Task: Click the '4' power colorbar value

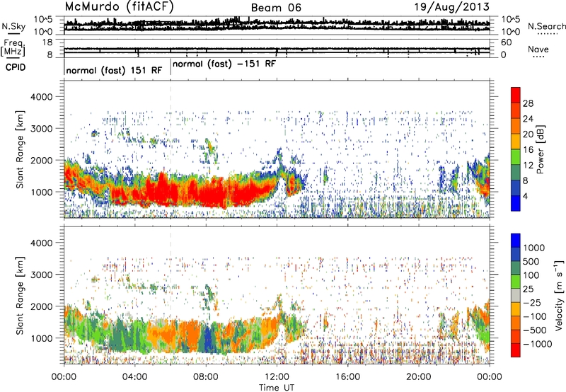Action: (526, 196)
